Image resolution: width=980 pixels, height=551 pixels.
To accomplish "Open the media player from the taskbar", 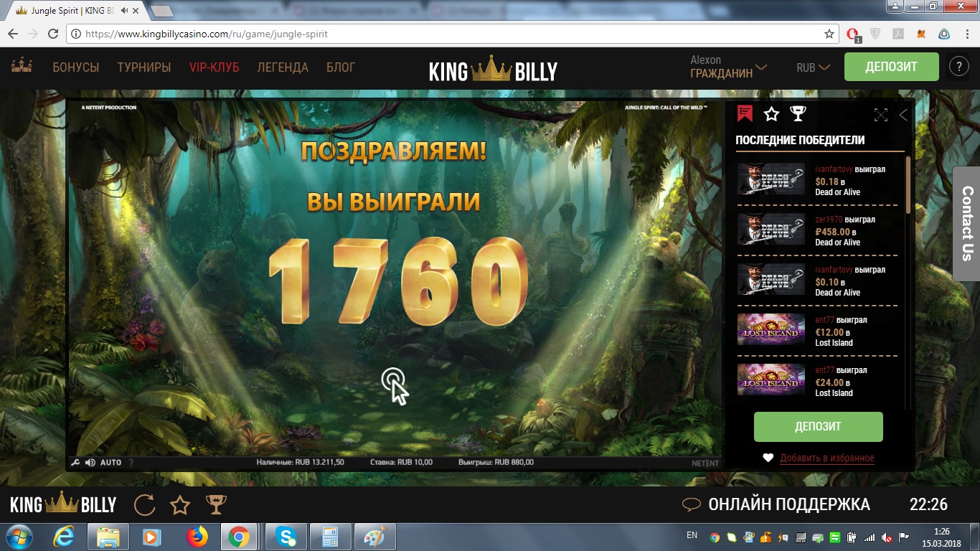I will (x=151, y=537).
